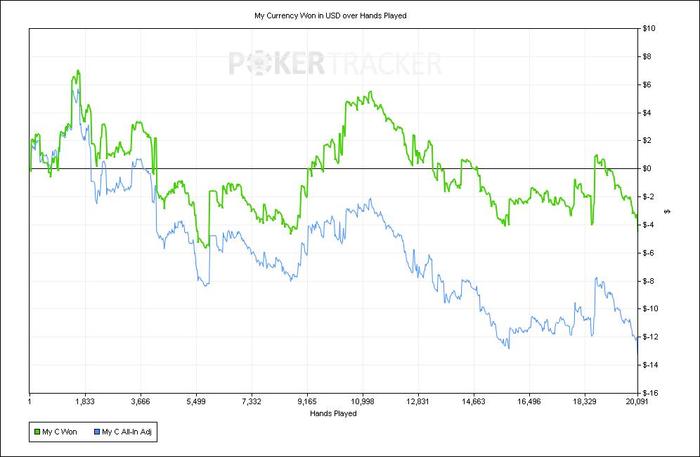Click the $-6 y-axis value

point(648,253)
